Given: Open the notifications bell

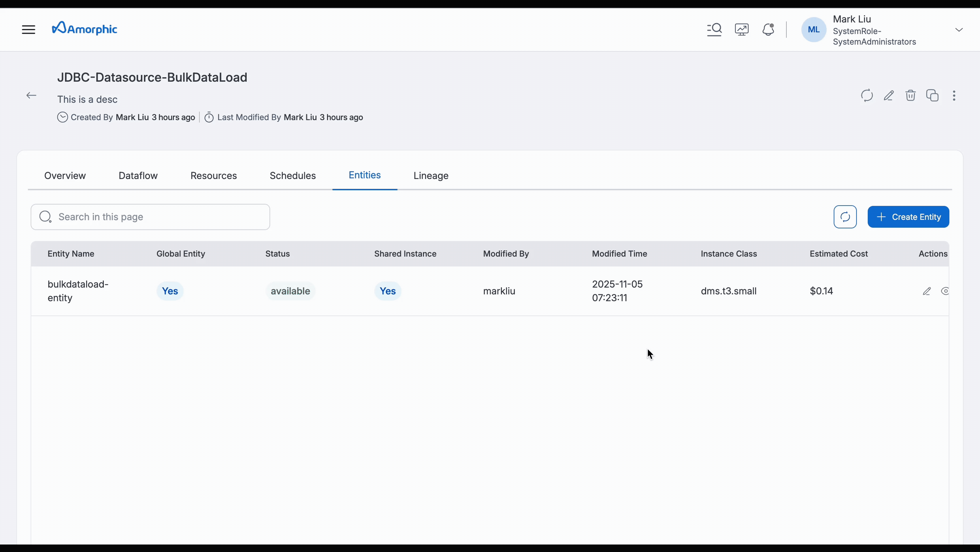Looking at the screenshot, I should (x=768, y=29).
